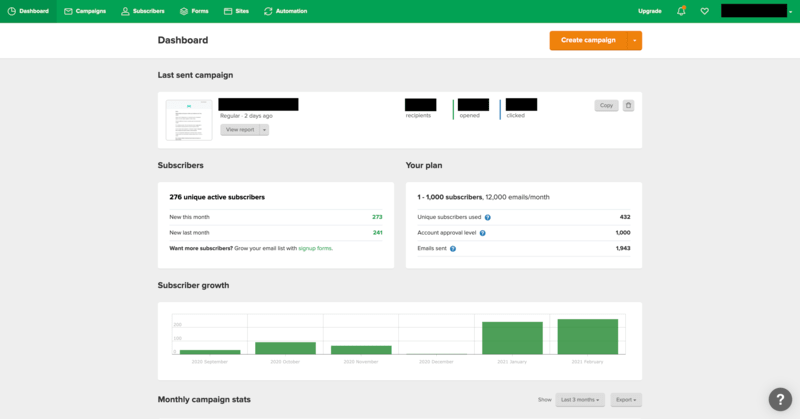800x419 pixels.
Task: Open the Sites tab
Action: point(236,11)
